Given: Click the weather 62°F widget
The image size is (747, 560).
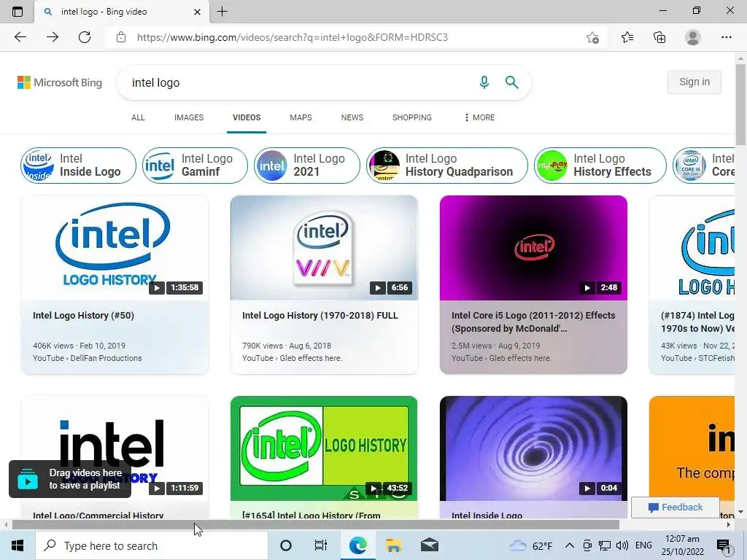Looking at the screenshot, I should tap(531, 545).
